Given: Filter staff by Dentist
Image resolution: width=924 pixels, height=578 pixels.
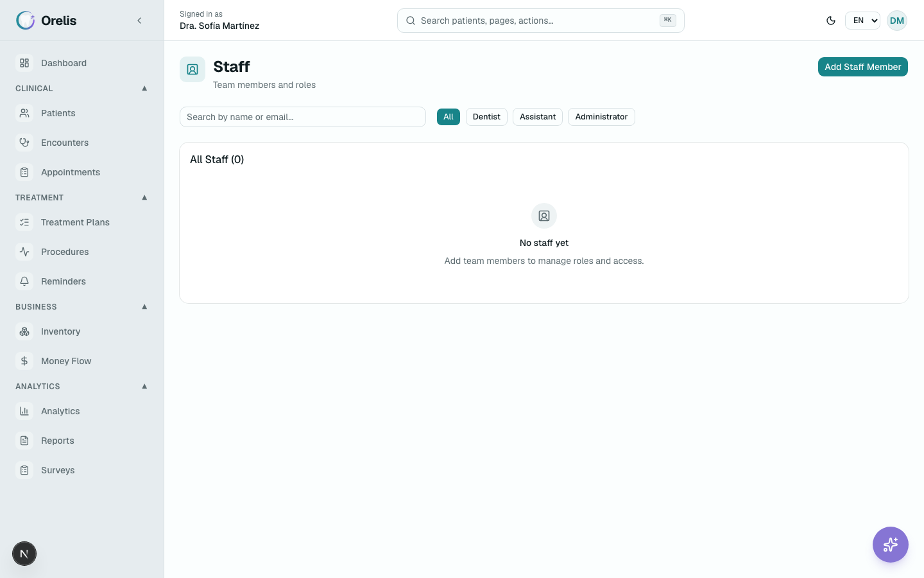Looking at the screenshot, I should tap(486, 117).
